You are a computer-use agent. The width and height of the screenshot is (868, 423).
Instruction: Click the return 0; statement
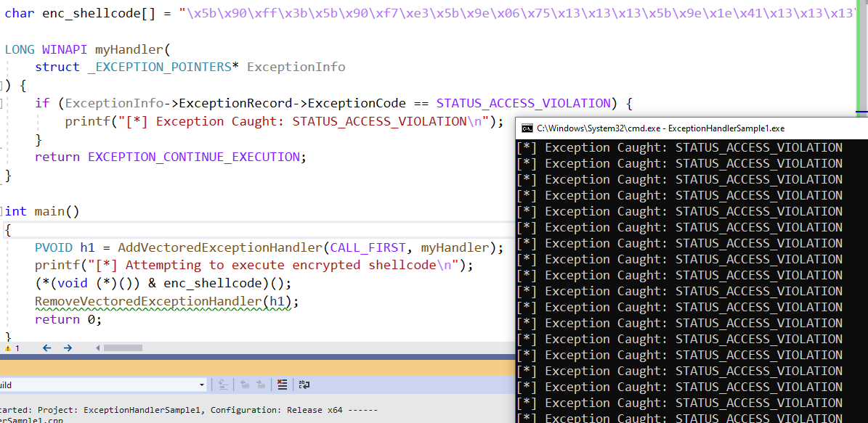(68, 319)
